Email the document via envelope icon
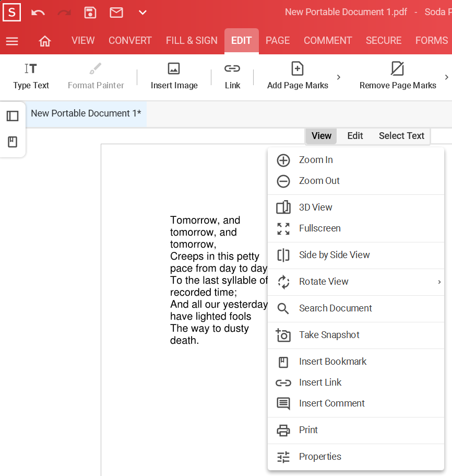The image size is (452, 476). [x=116, y=13]
